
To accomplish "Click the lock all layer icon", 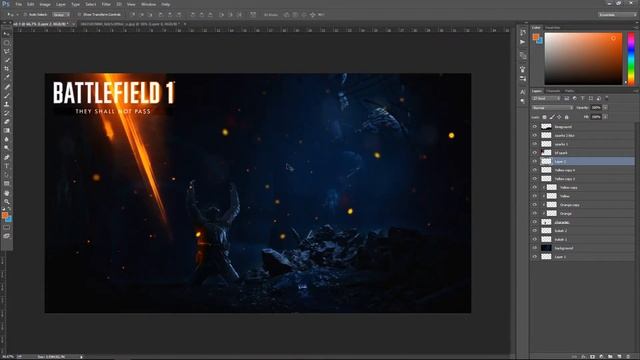I will point(566,117).
